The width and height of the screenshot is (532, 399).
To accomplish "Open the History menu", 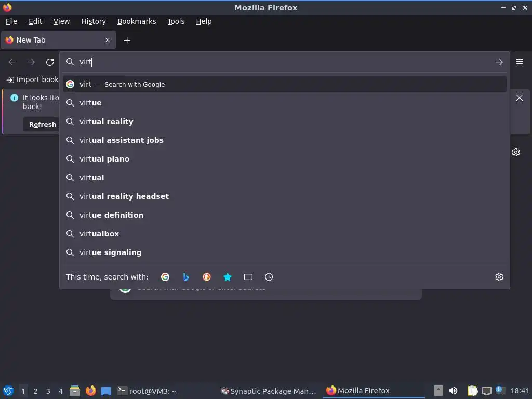I will [x=94, y=21].
